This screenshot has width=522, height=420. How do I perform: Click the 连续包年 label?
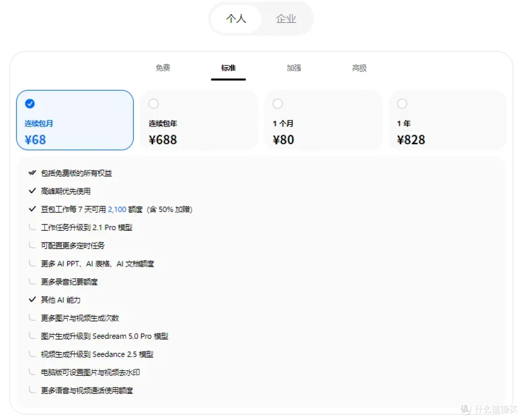[x=163, y=124]
